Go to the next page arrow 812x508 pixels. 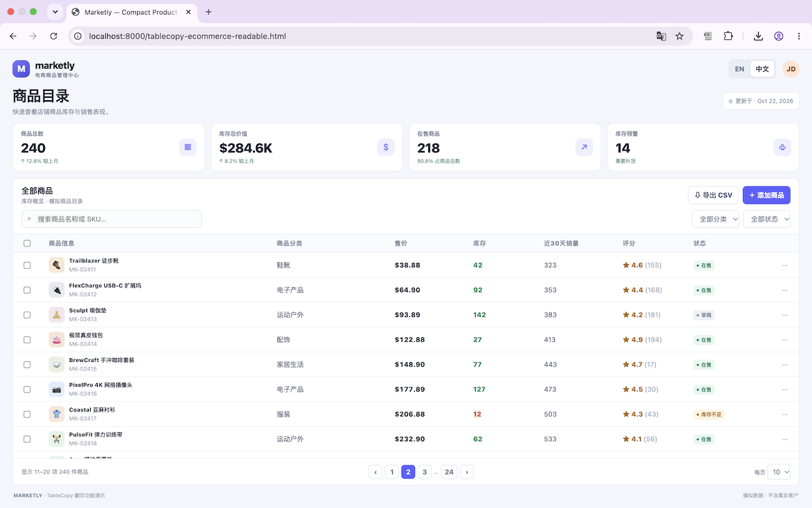point(467,472)
